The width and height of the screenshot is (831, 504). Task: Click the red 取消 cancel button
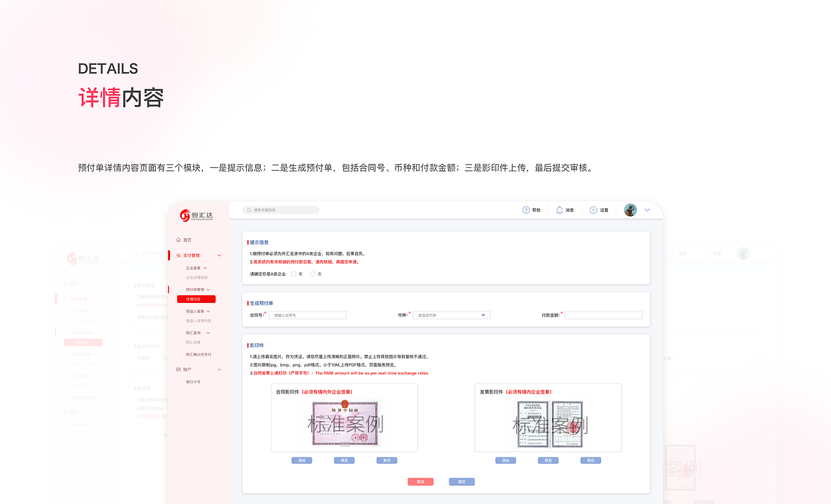(x=420, y=481)
